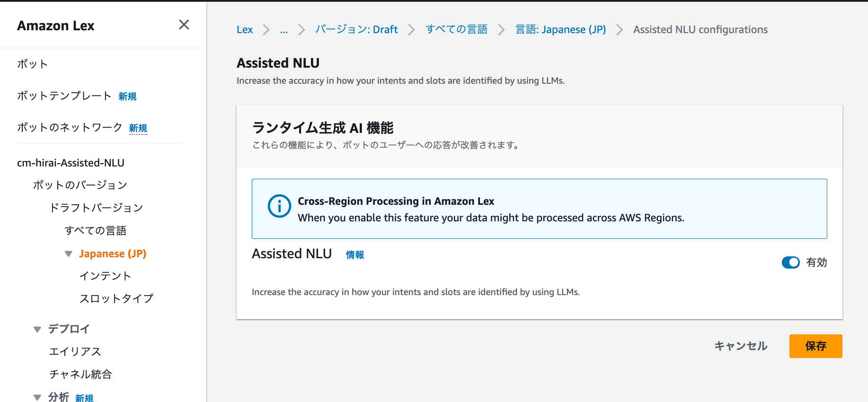Disable the Assisted NLU toggle
The width and height of the screenshot is (868, 402).
(x=790, y=262)
